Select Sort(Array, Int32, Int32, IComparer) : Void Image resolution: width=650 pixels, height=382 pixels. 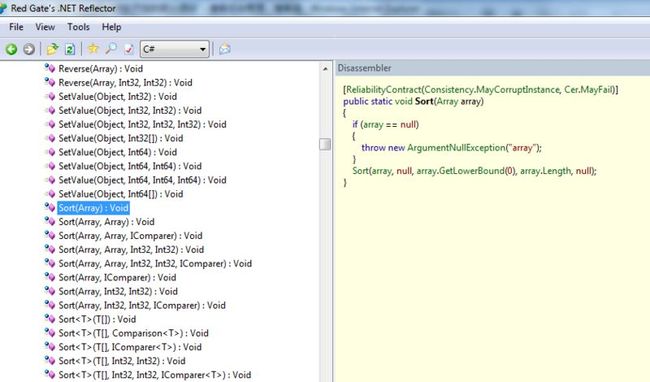[142, 305]
